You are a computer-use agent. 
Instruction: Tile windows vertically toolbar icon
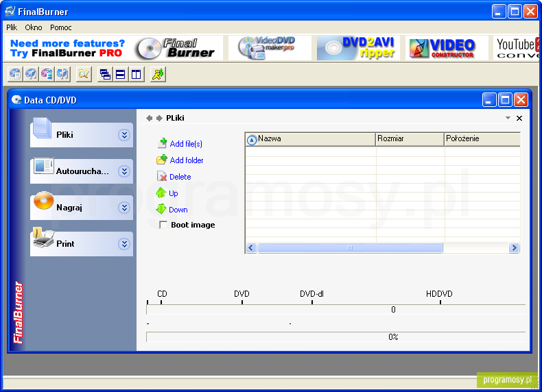point(137,74)
